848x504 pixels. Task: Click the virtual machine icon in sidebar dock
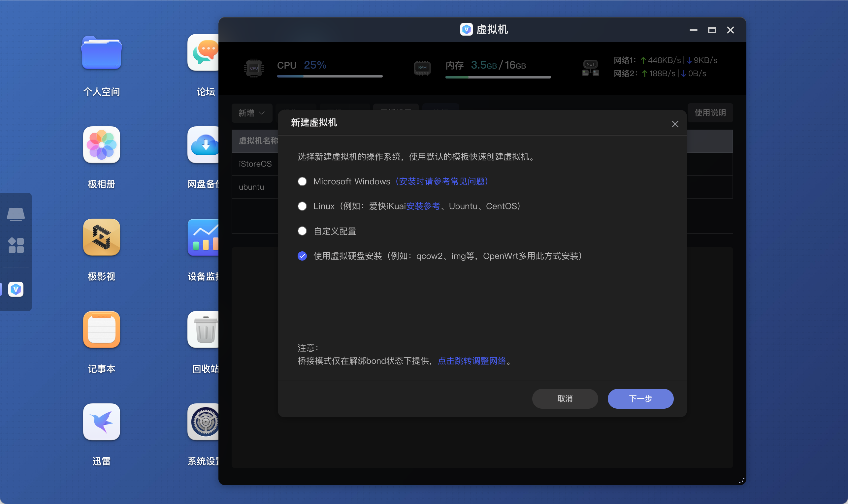click(x=16, y=289)
